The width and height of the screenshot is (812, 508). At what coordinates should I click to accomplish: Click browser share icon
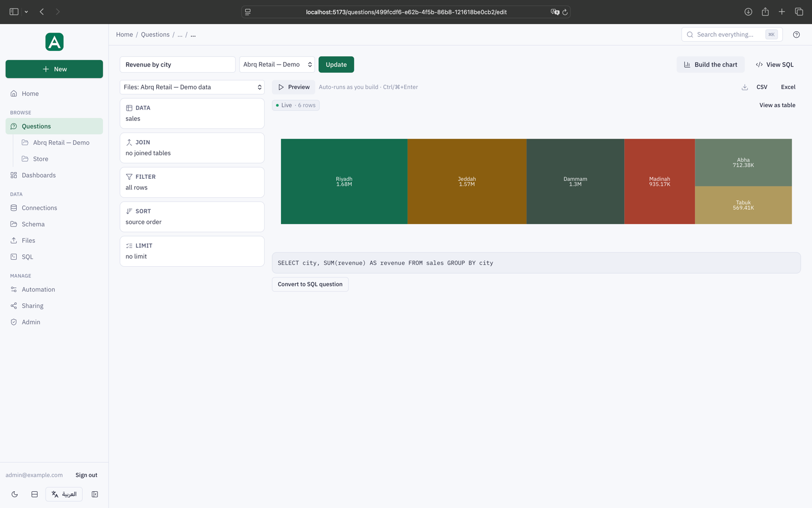765,12
